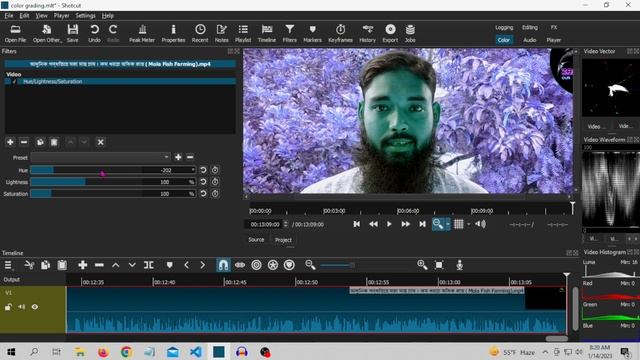Toggle the Timeline panel from toolbar
The image size is (640, 360).
click(x=267, y=33)
